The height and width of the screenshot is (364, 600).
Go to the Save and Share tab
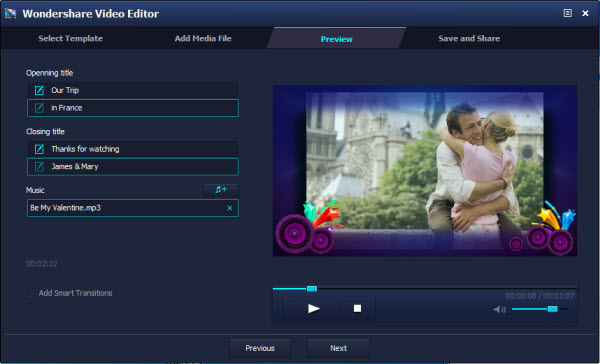pyautogui.click(x=469, y=38)
